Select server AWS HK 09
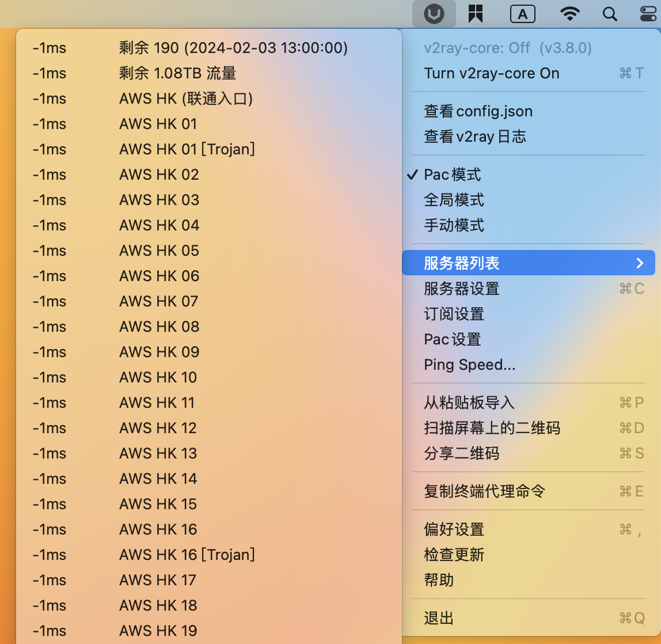Screen dimensions: 661x644 pyautogui.click(x=209, y=352)
